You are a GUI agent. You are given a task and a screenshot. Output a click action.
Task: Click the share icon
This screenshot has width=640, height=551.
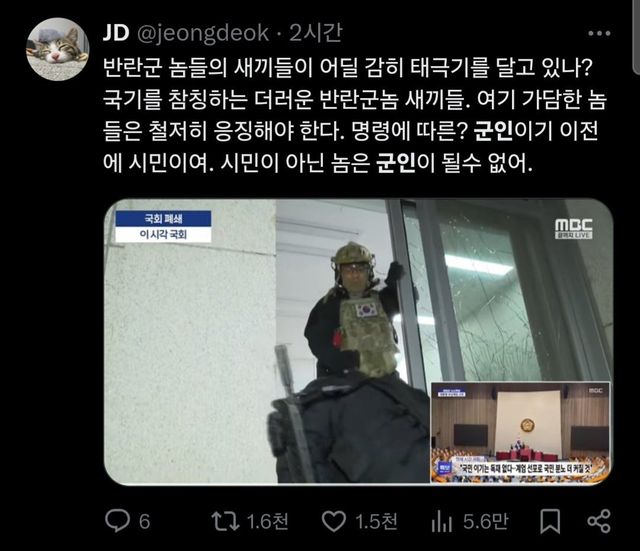click(599, 521)
